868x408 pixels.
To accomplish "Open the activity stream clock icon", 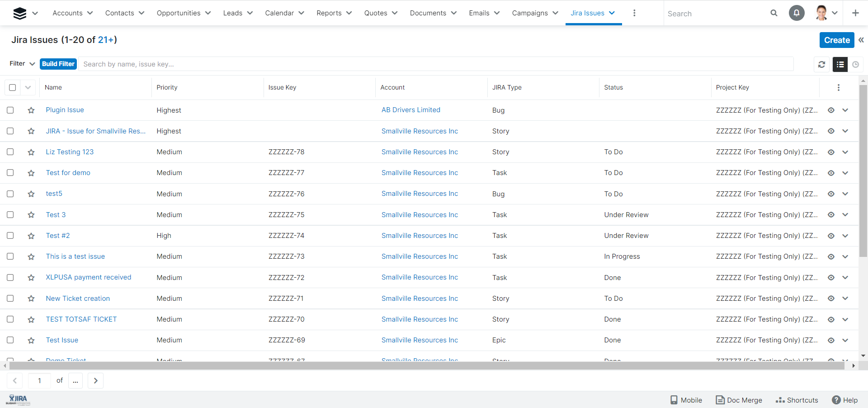I will click(x=855, y=64).
